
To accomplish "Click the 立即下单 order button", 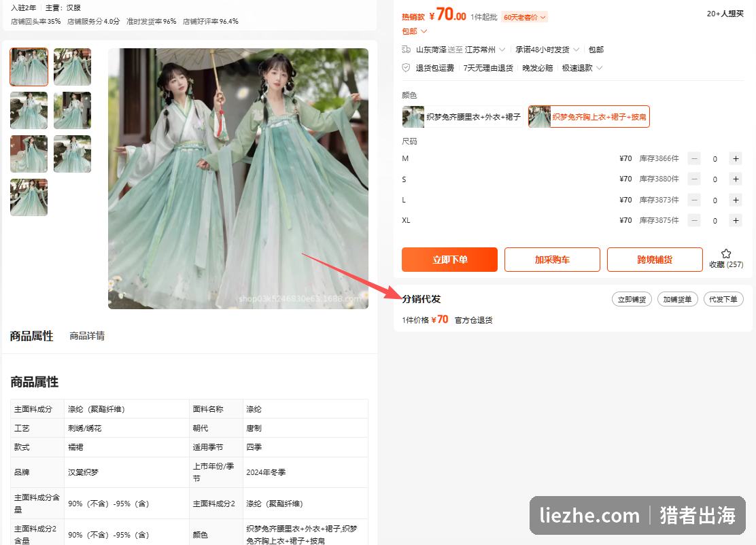I will coord(449,260).
